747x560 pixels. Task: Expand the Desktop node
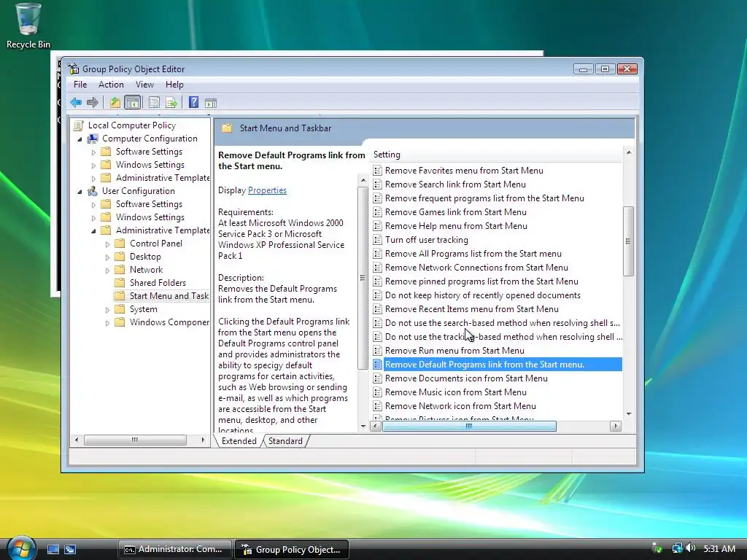(x=107, y=257)
